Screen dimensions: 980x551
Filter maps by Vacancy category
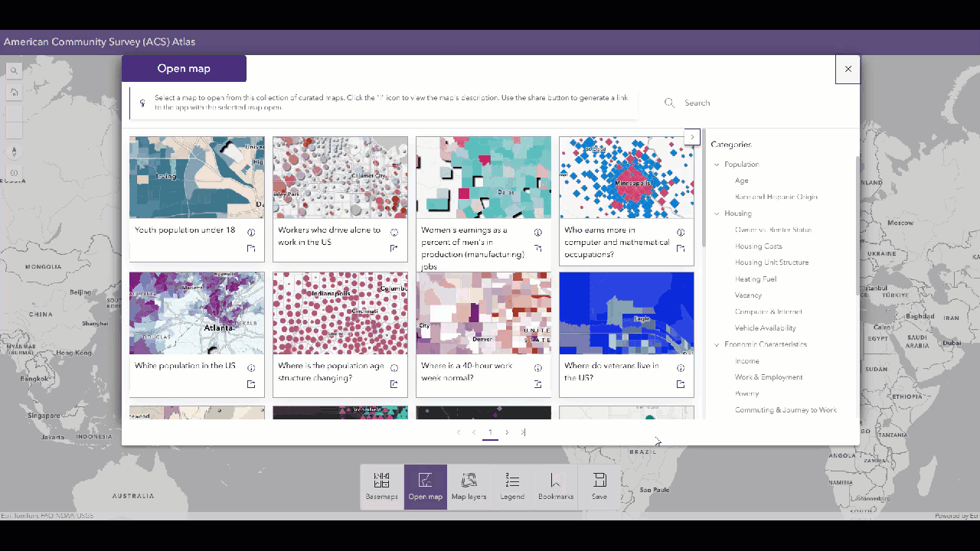click(748, 295)
